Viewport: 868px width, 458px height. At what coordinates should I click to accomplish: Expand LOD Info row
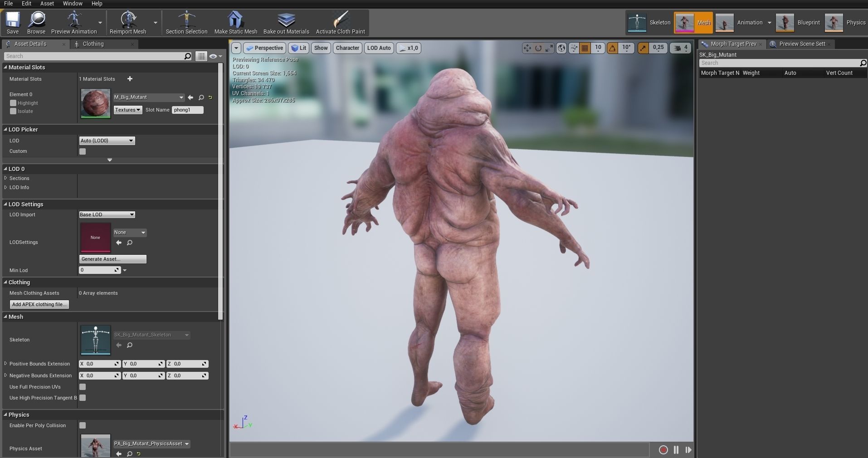6,187
